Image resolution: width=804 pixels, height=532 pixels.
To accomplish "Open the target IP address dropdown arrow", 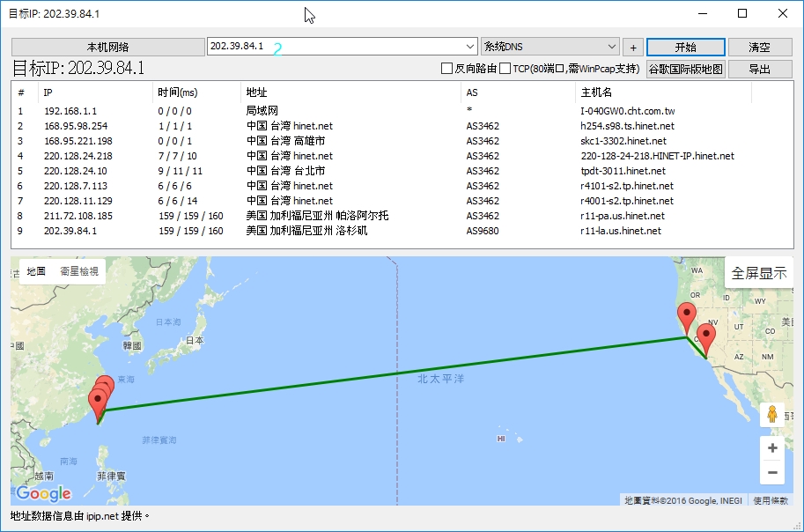I will click(x=470, y=46).
